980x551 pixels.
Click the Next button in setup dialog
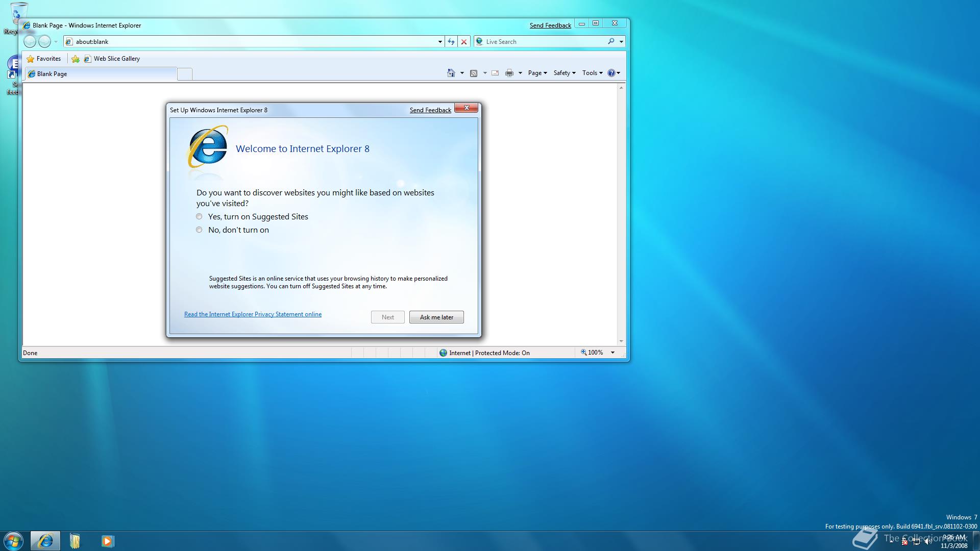click(388, 317)
